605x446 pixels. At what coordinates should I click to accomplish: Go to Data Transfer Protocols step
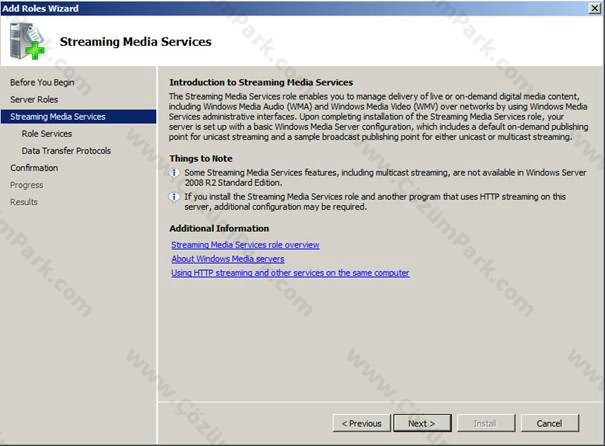[66, 150]
